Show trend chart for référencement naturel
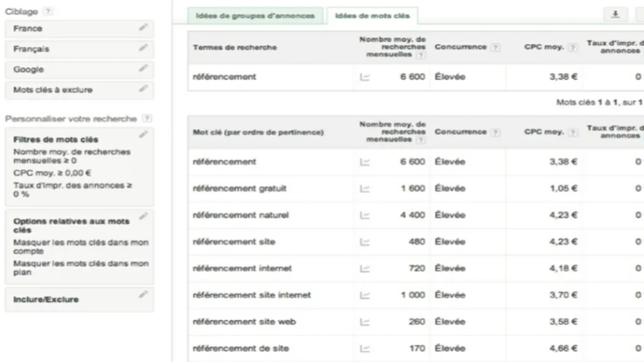Viewport: 644px width, 362px height. [365, 215]
